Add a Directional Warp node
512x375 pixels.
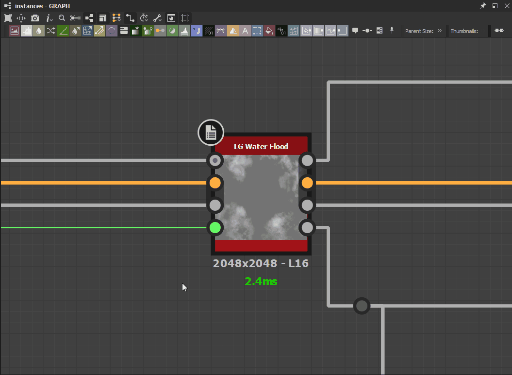pyautogui.click(x=87, y=31)
